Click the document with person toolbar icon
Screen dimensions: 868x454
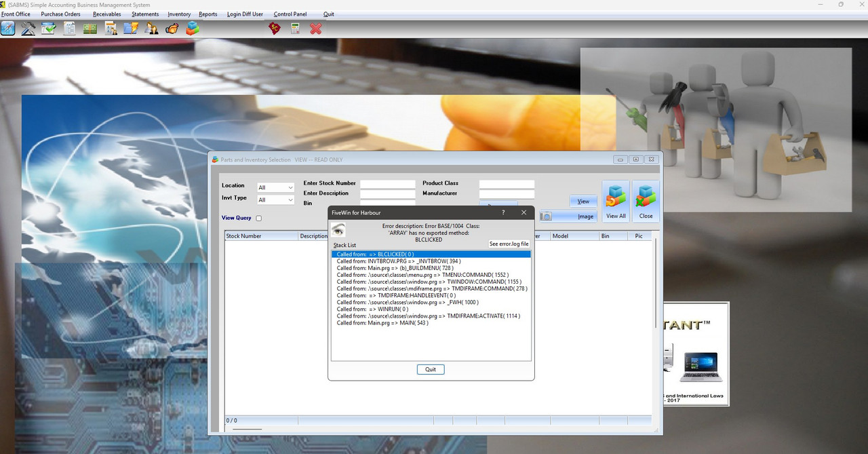pyautogui.click(x=111, y=29)
